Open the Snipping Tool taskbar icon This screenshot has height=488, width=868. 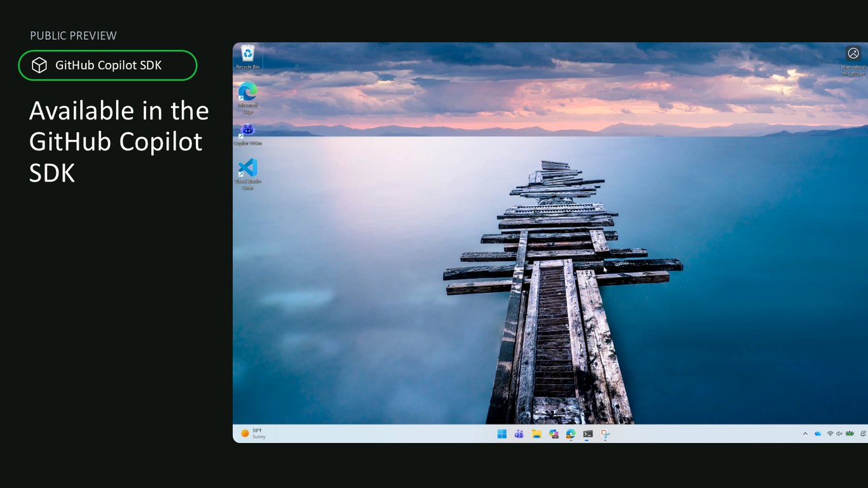606,434
